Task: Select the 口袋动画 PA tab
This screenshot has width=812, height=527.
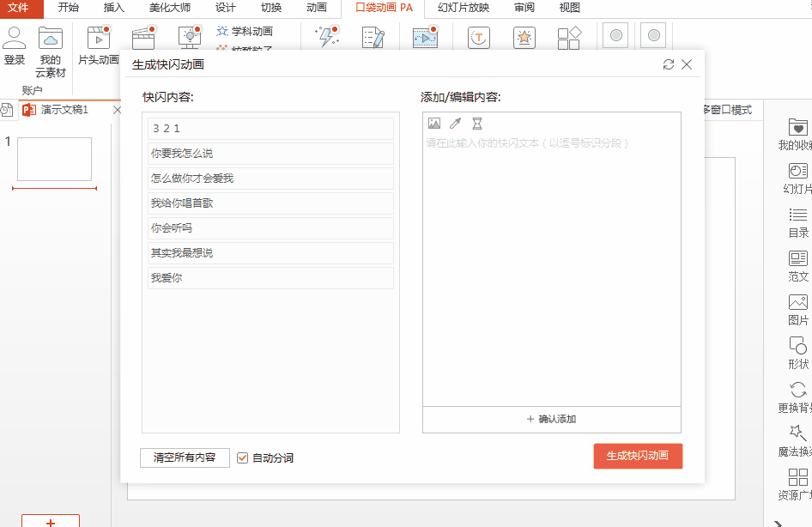Action: (384, 8)
